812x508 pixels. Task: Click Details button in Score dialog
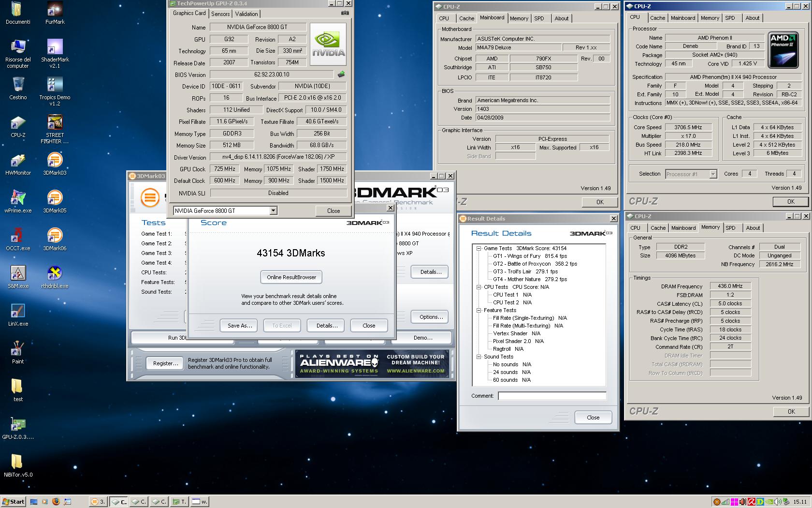(327, 326)
